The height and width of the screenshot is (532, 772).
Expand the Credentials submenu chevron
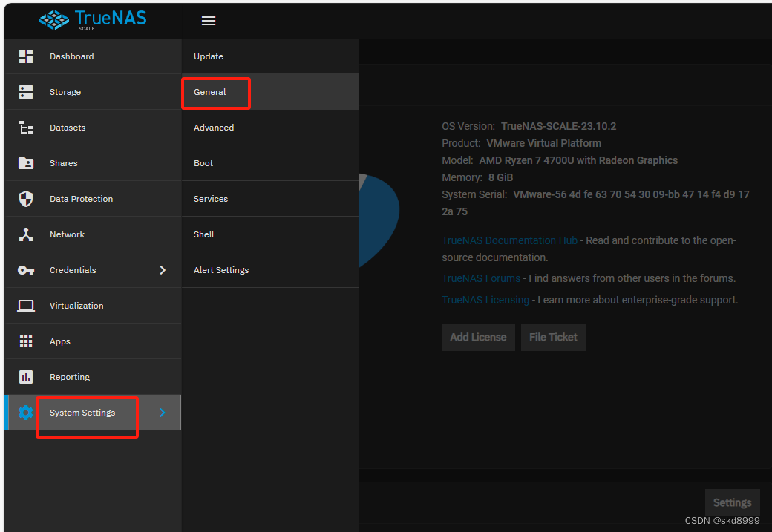click(163, 270)
